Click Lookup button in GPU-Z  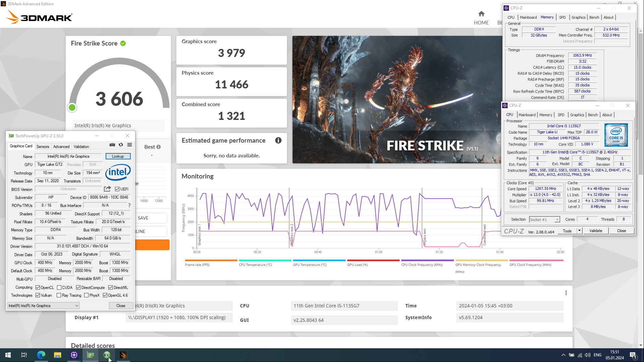tap(118, 156)
